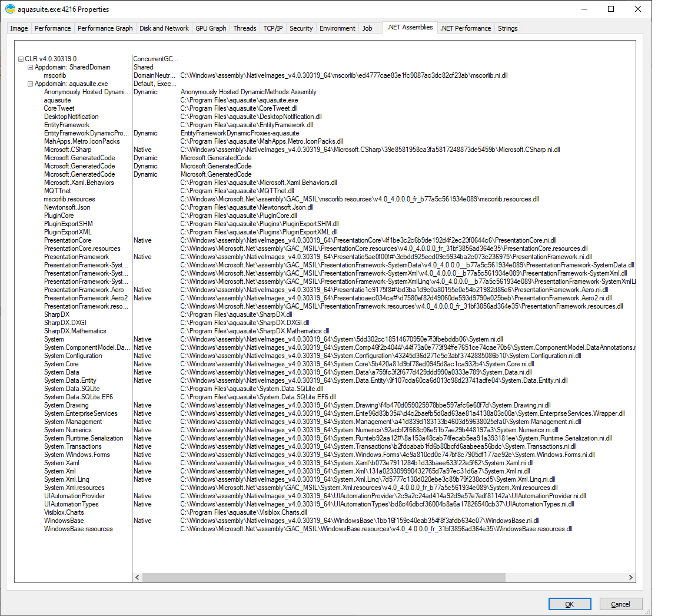Image resolution: width=678 pixels, height=616 pixels.
Task: Select Microsoft.Xaml.Behaviors assembly
Action: [79, 183]
